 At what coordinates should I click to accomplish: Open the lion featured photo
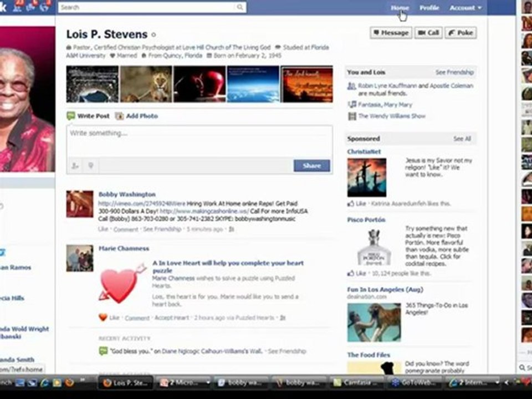[x=146, y=84]
